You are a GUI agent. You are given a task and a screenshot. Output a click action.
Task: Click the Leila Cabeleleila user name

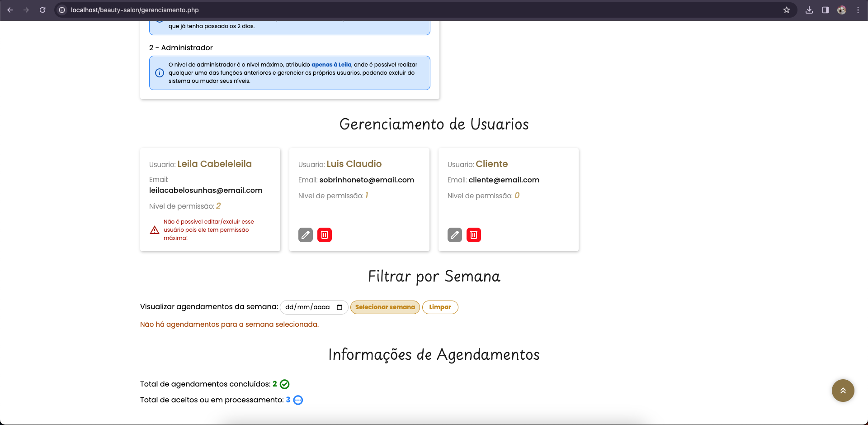(215, 164)
